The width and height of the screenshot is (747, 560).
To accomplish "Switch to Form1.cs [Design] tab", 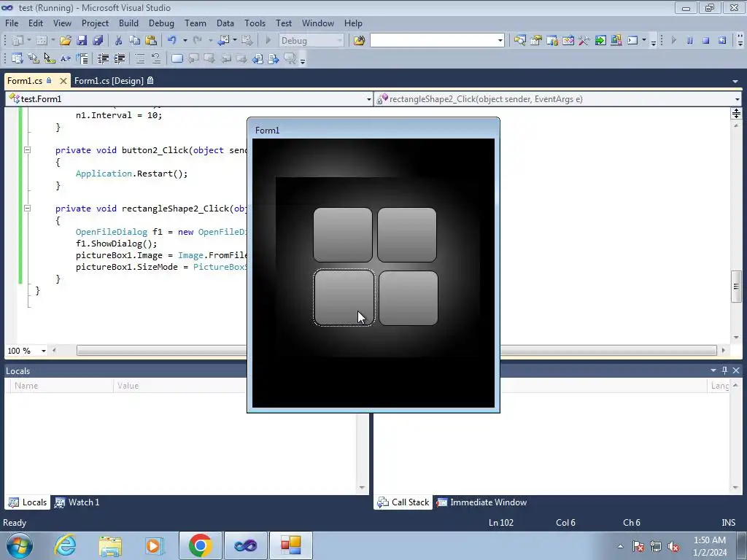I will tap(113, 80).
